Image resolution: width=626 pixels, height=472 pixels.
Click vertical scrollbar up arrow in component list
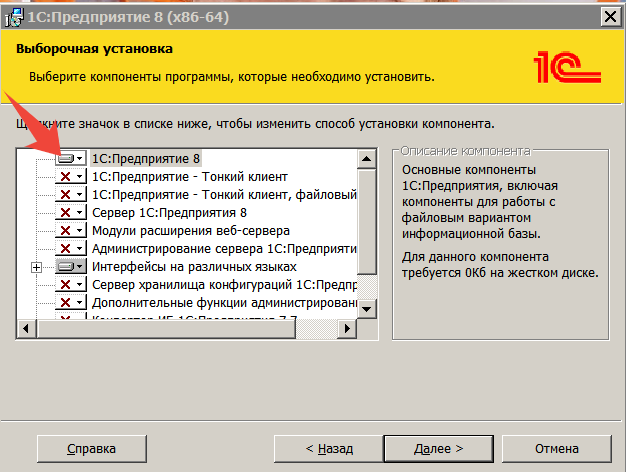tap(366, 159)
